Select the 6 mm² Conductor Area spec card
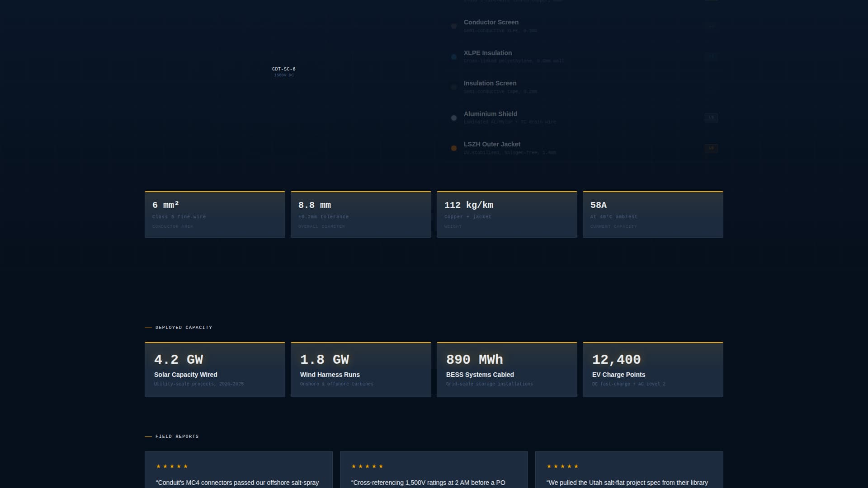The height and width of the screenshot is (488, 868). [x=215, y=214]
